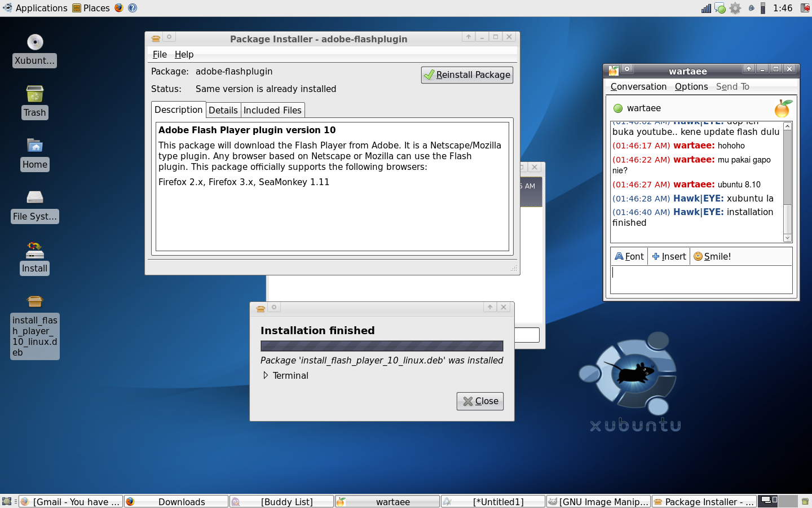Expand the Terminal details section

[266, 375]
